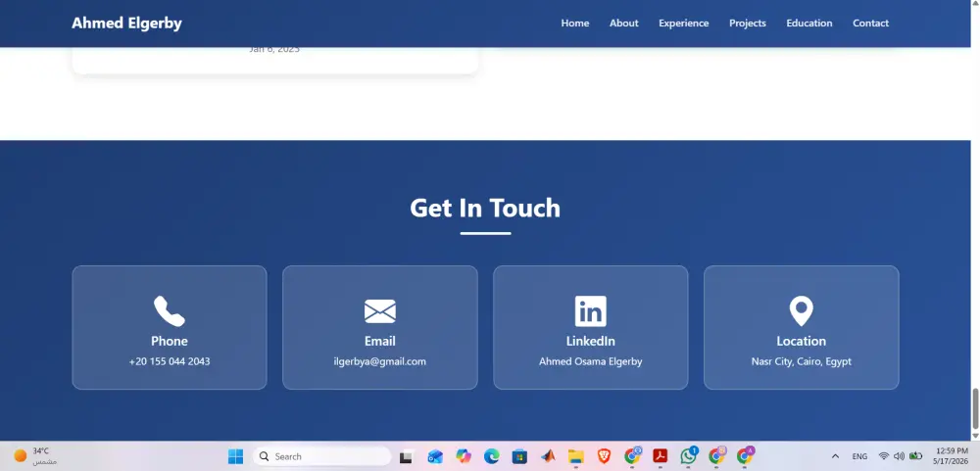Image resolution: width=980 pixels, height=471 pixels.
Task: Open Task View from the taskbar
Action: [407, 456]
